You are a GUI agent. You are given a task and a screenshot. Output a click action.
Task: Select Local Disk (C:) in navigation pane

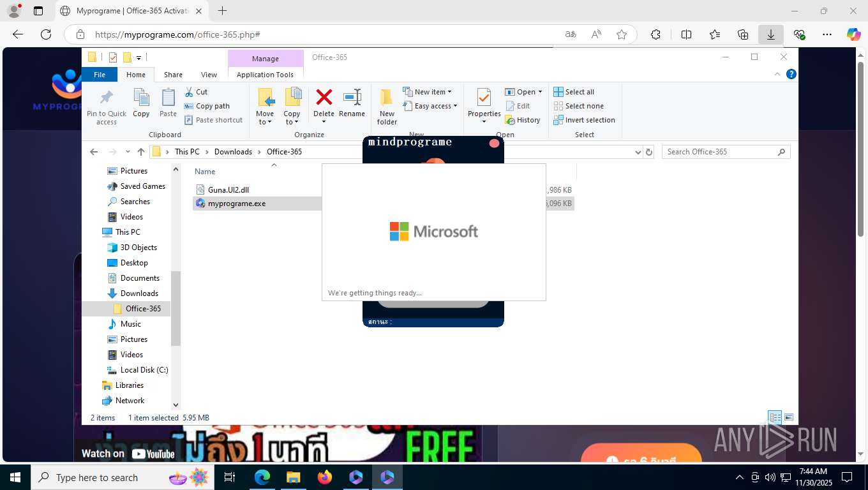[144, 370]
